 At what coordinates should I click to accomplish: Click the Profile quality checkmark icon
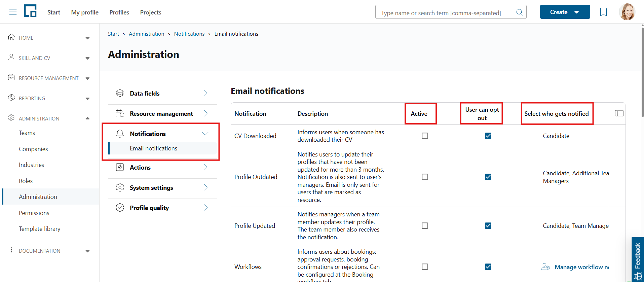(x=120, y=208)
